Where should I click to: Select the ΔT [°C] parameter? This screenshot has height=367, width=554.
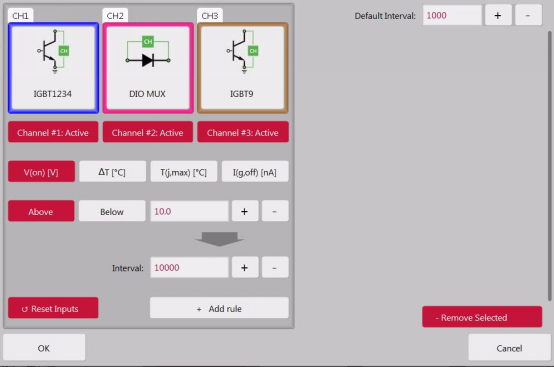pos(112,172)
